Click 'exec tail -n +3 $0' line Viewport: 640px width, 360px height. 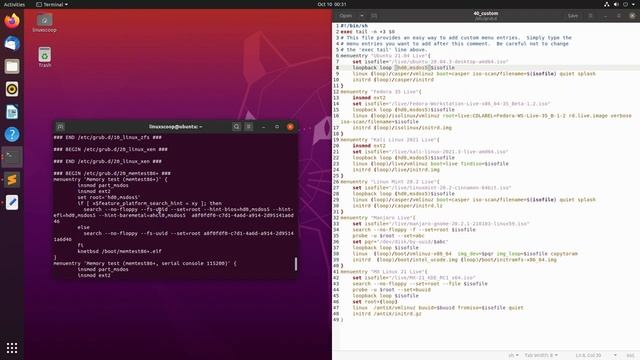pos(368,31)
